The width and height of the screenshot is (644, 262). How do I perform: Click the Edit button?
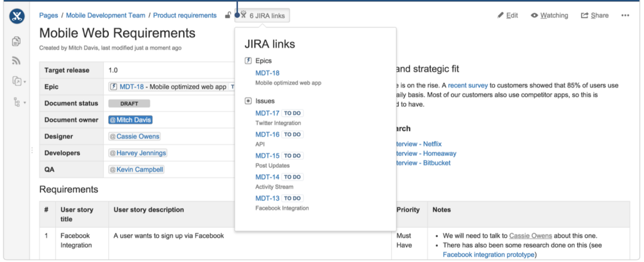(508, 16)
